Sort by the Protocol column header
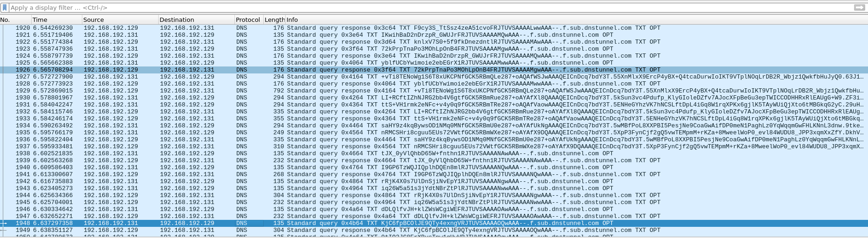The image size is (868, 238). tap(248, 20)
